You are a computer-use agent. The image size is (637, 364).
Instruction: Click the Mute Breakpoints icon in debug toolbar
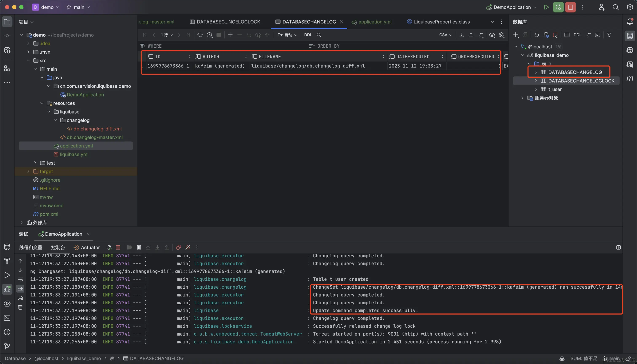pos(187,248)
